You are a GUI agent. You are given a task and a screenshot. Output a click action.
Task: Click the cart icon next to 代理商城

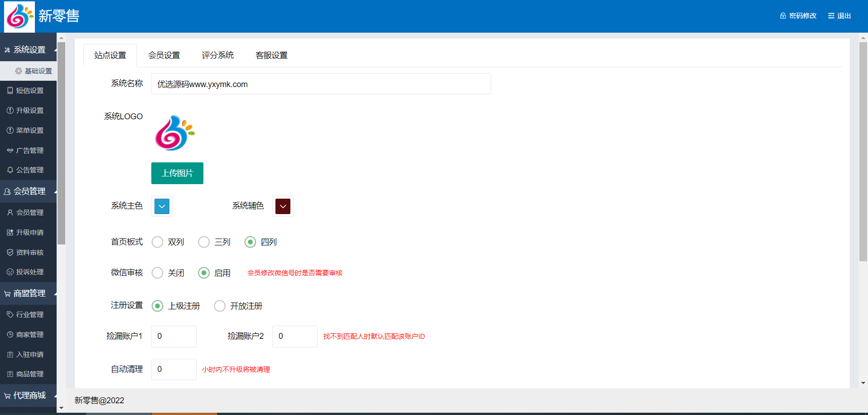coord(7,396)
